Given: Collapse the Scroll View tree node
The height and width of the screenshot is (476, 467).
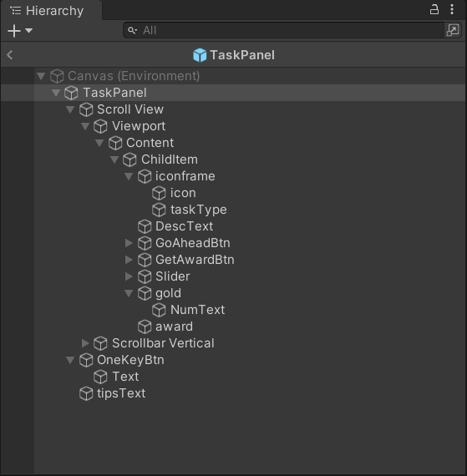Looking at the screenshot, I should coord(70,109).
